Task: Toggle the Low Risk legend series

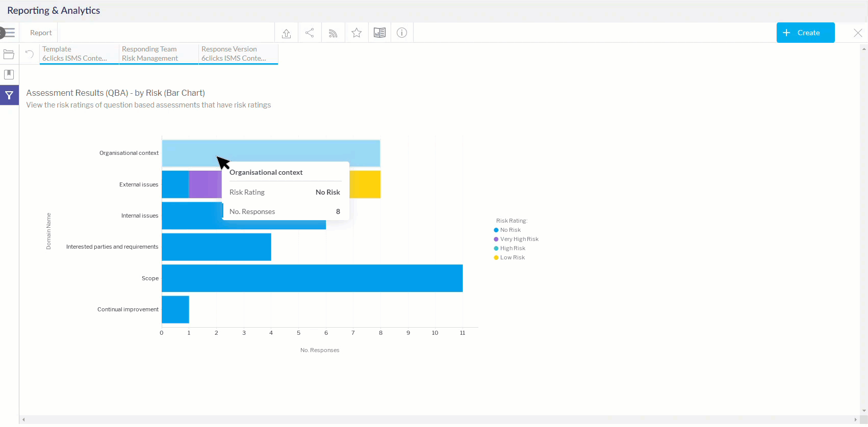Action: click(x=512, y=258)
